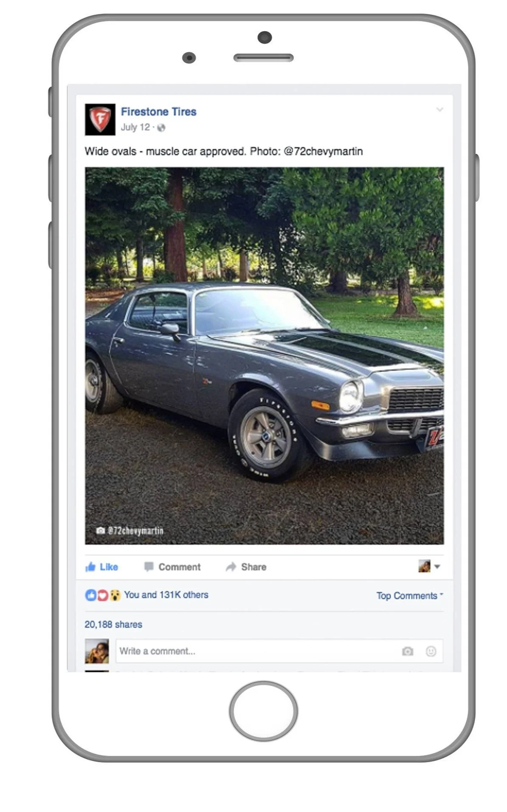Screen dimensions: 507x812
Task: Select the Share action
Action: (x=253, y=567)
